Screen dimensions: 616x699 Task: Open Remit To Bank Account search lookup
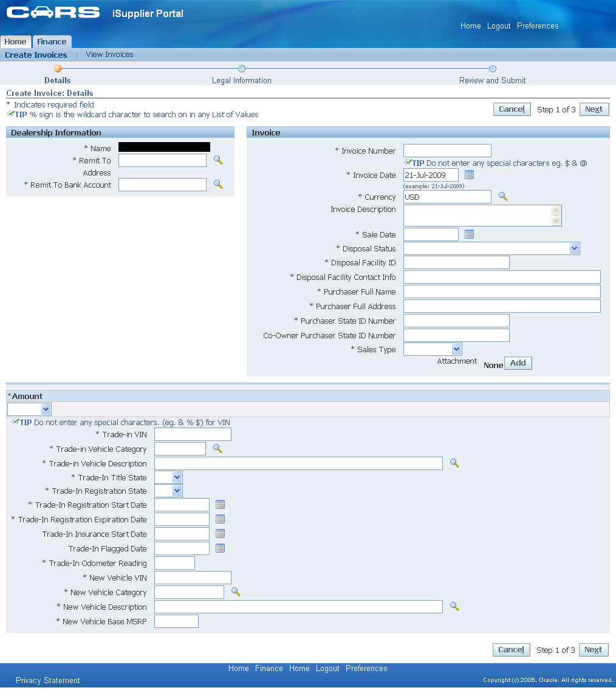(x=218, y=184)
